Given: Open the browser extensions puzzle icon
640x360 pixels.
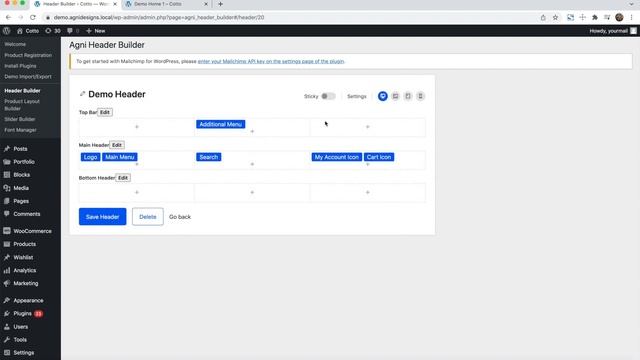Looking at the screenshot, I should 595,18.
